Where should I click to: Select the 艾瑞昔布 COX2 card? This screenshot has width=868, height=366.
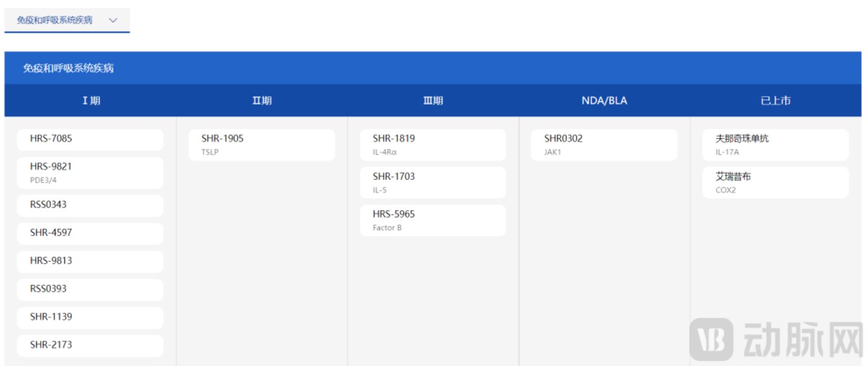[775, 182]
